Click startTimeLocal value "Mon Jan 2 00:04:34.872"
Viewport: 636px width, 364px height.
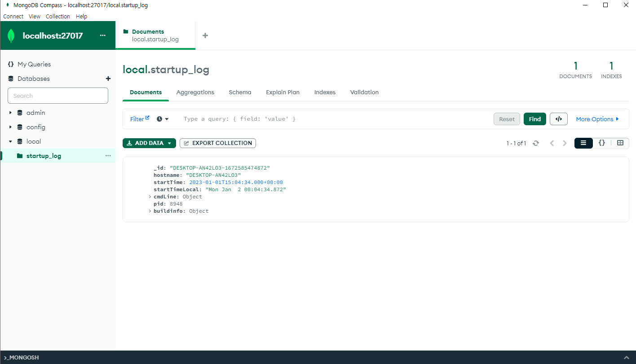(x=246, y=189)
